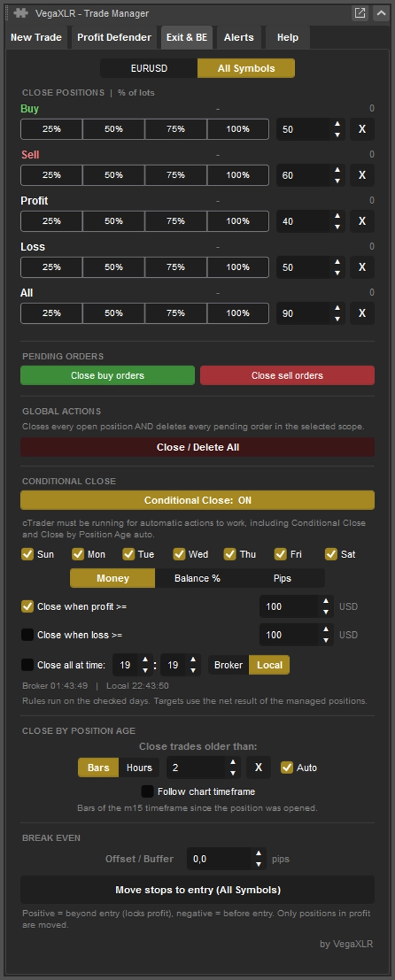The height and width of the screenshot is (980, 395).
Task: Increase the older-than bars value
Action: (232, 762)
